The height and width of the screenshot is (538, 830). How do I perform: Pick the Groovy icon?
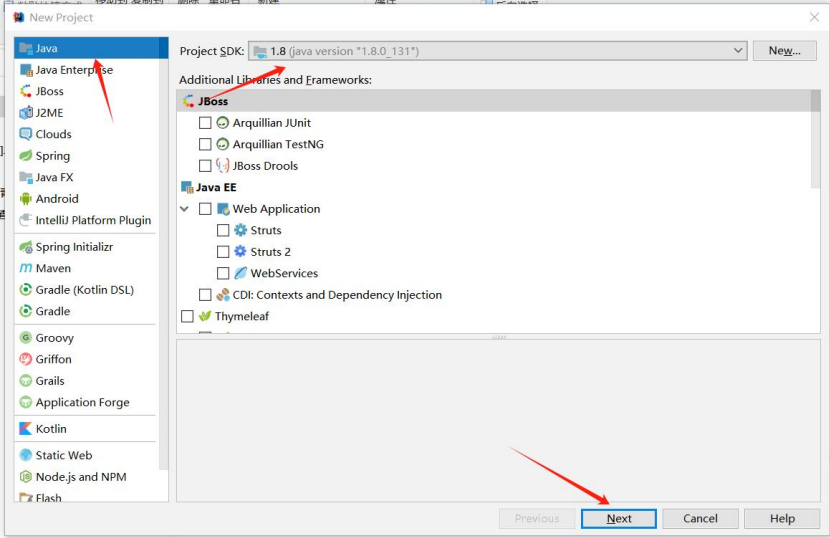25,337
